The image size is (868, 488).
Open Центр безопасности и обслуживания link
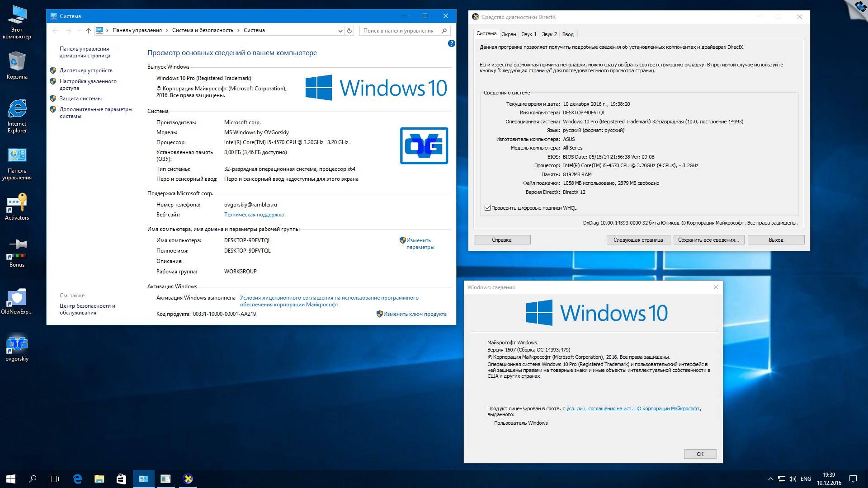click(x=87, y=309)
